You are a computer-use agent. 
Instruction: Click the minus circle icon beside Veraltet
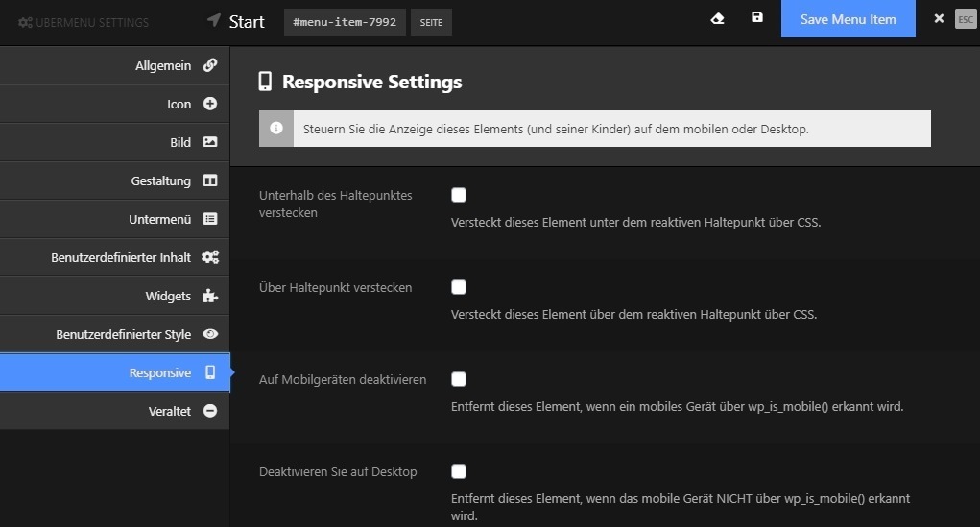coord(210,411)
